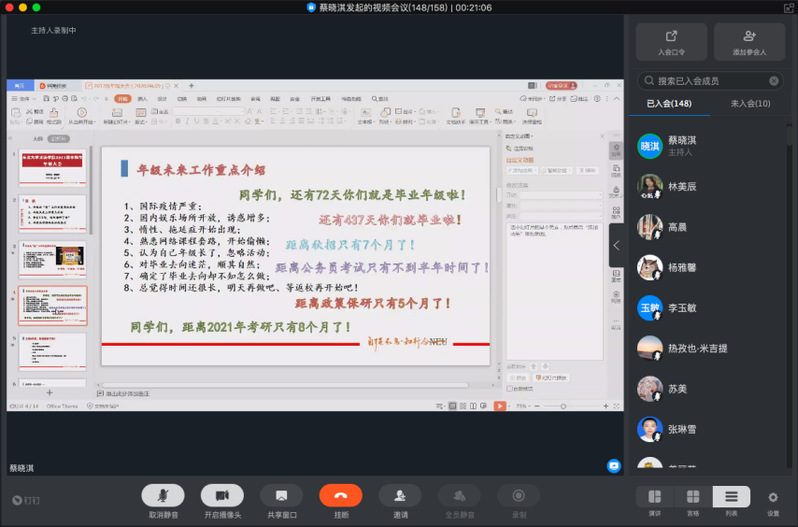Viewport: 798px width, 527px height.
Task: Select participant 张琳雪 in list
Action: (710, 429)
